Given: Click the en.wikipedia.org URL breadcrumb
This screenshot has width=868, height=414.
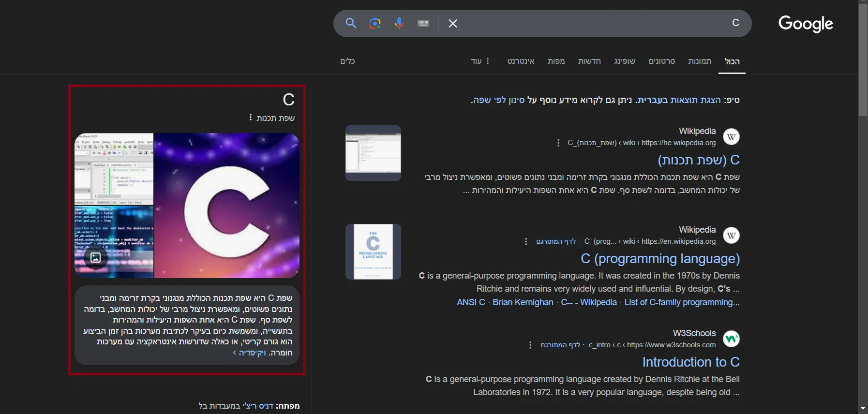Looking at the screenshot, I should [x=650, y=241].
